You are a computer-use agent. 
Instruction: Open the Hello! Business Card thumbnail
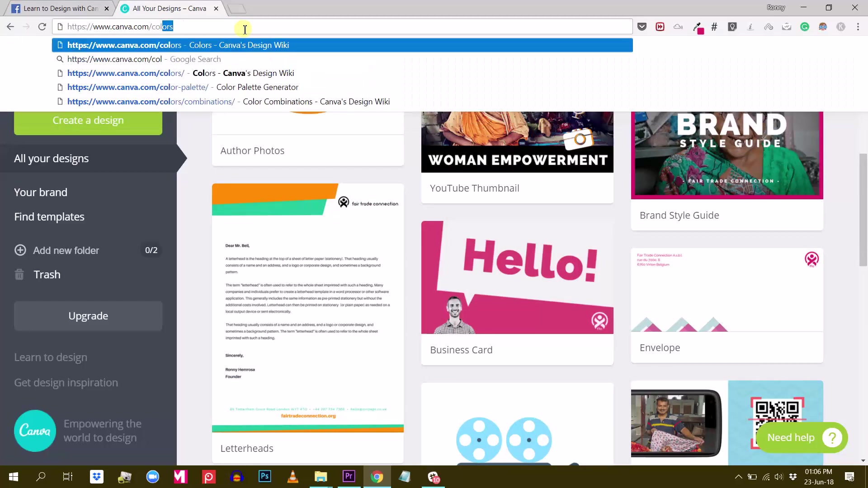[517, 277]
